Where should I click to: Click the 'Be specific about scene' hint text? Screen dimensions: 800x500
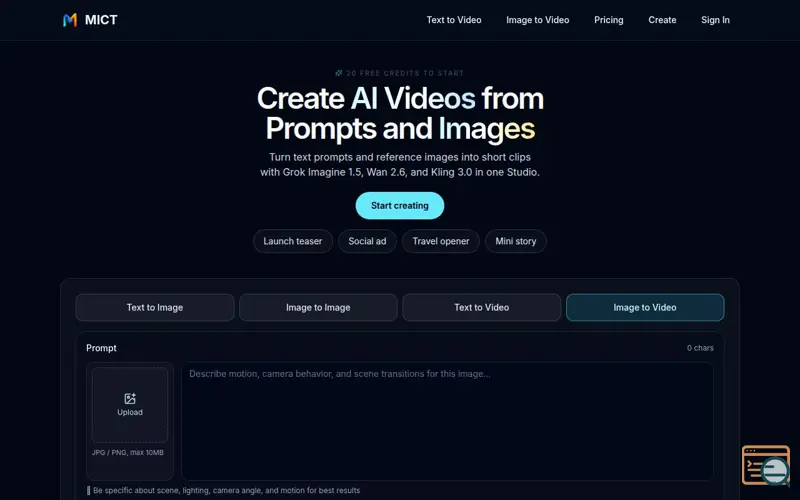click(x=227, y=490)
